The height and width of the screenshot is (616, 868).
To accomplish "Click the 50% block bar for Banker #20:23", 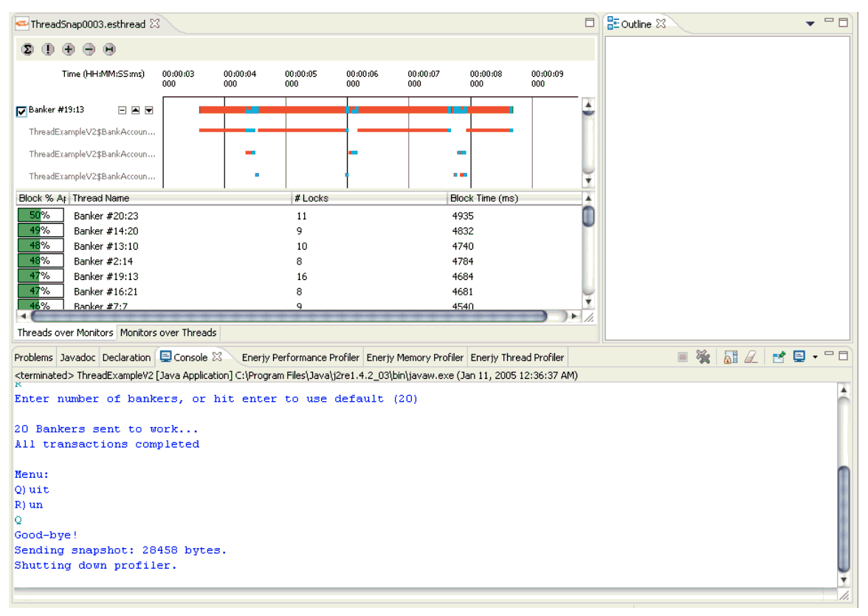I will click(40, 216).
